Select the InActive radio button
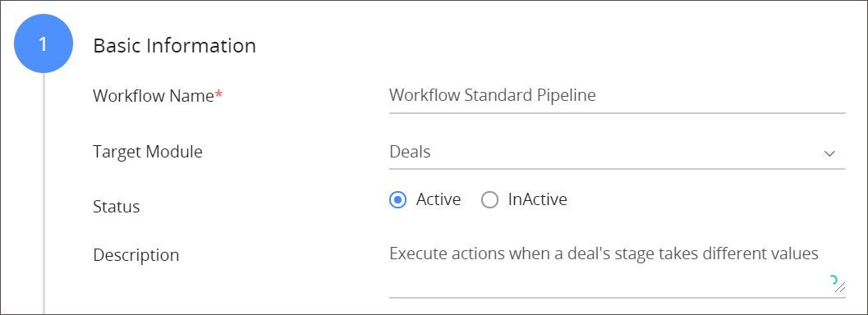The width and height of the screenshot is (868, 315). [489, 199]
